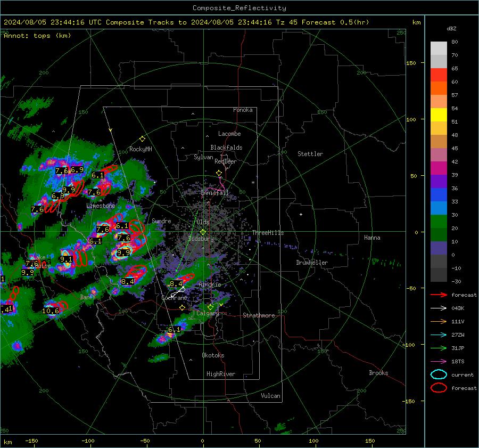479x448 pixels.
Task: Click the 100 tick on the right axis
Action: pyautogui.click(x=411, y=119)
